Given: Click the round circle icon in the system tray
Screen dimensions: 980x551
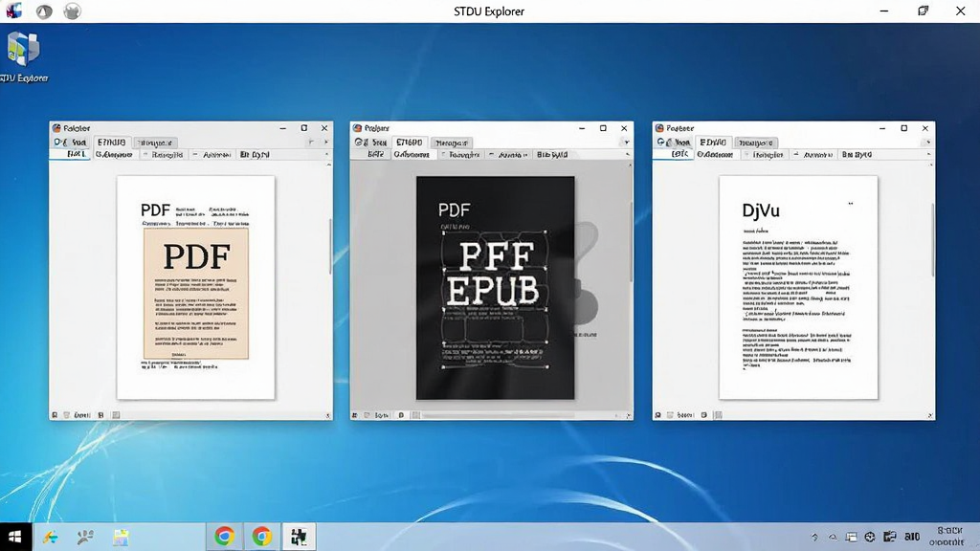Looking at the screenshot, I should (x=870, y=538).
